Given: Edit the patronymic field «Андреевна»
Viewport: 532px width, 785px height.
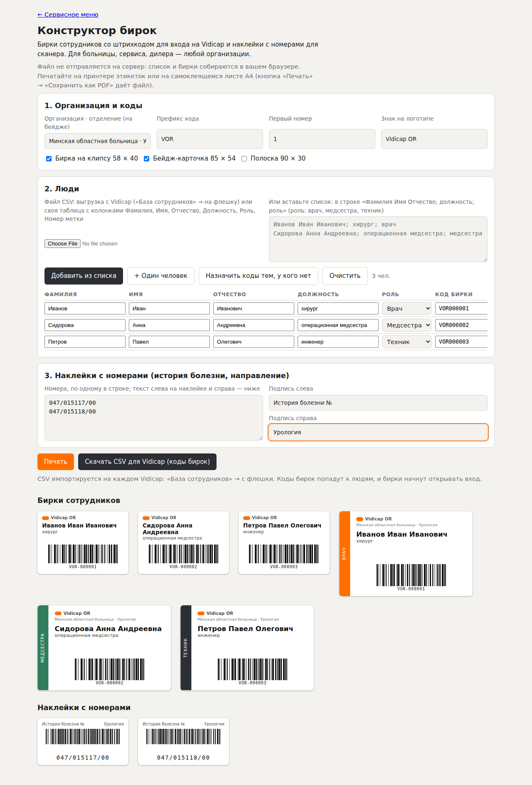Looking at the screenshot, I should 254,325.
